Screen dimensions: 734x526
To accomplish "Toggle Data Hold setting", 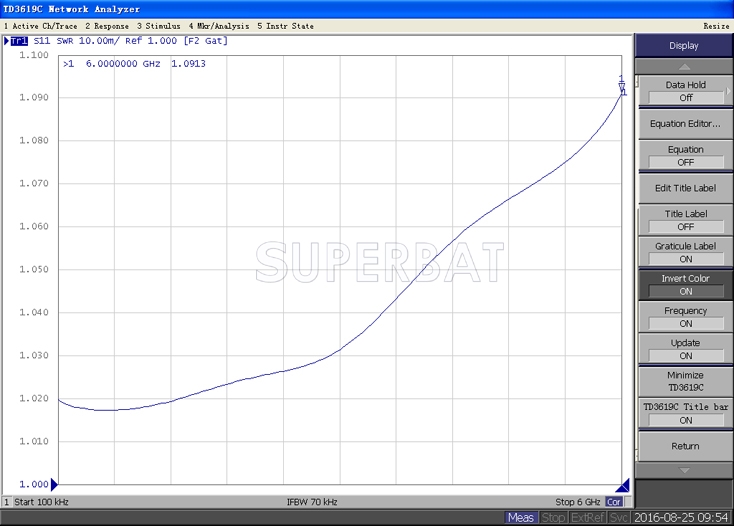I will point(685,91).
